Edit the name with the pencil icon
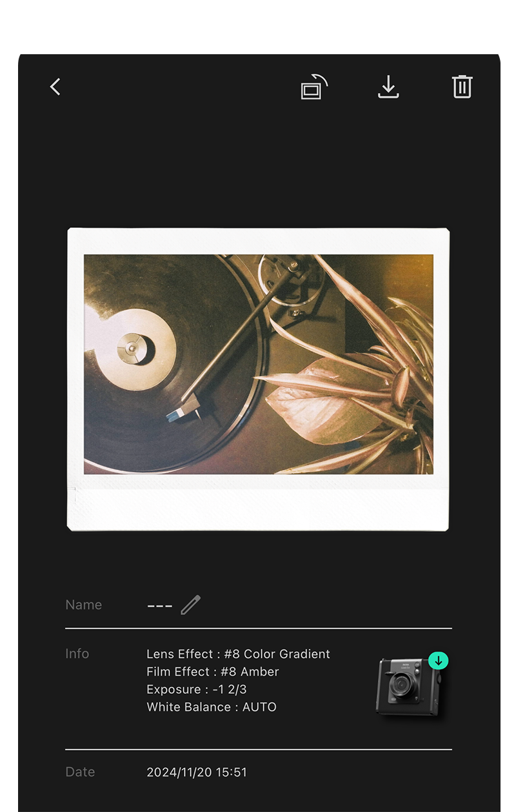This screenshot has height=812, width=516. [x=190, y=605]
